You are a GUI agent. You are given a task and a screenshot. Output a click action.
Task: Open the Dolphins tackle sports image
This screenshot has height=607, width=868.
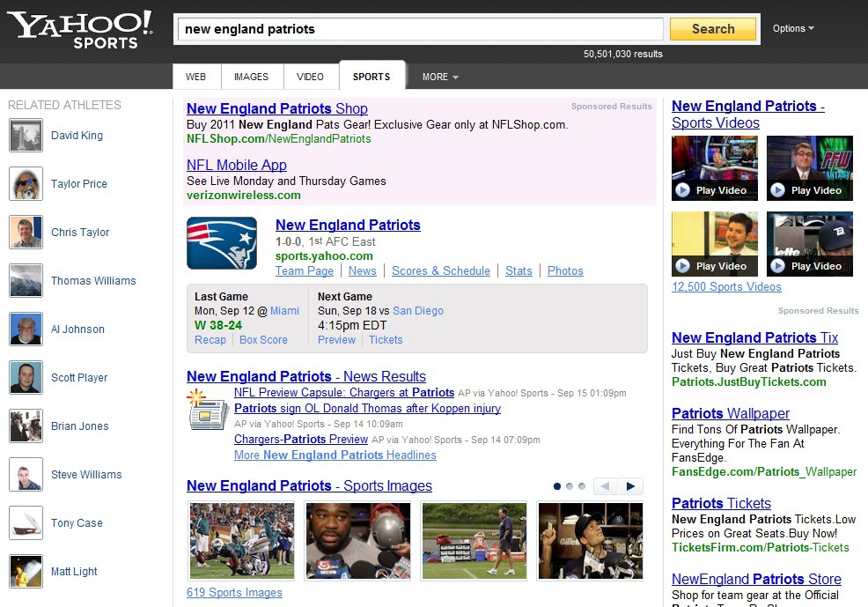click(242, 541)
